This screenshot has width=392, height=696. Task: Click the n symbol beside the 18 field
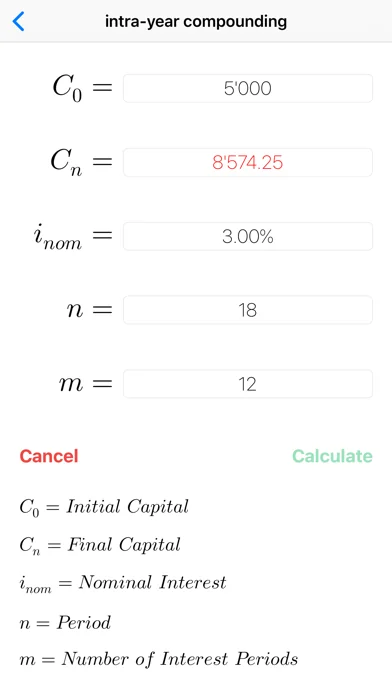pos(75,310)
